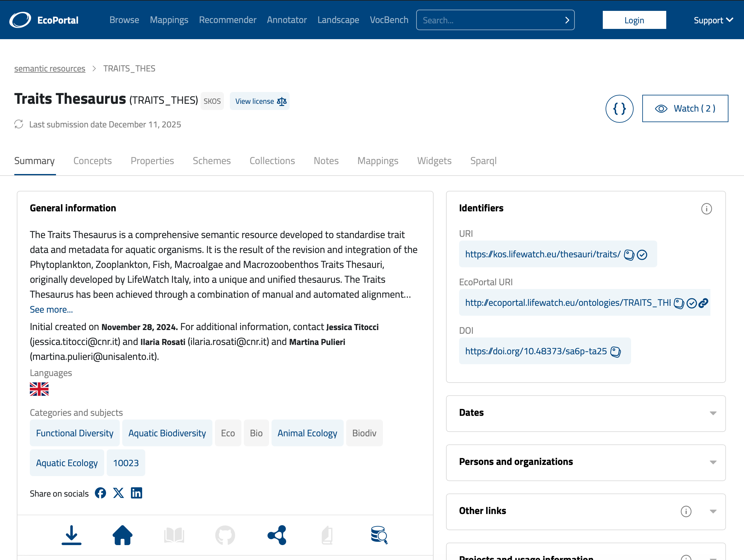
Task: Click the download icon in bottom toolbar
Action: (71, 535)
